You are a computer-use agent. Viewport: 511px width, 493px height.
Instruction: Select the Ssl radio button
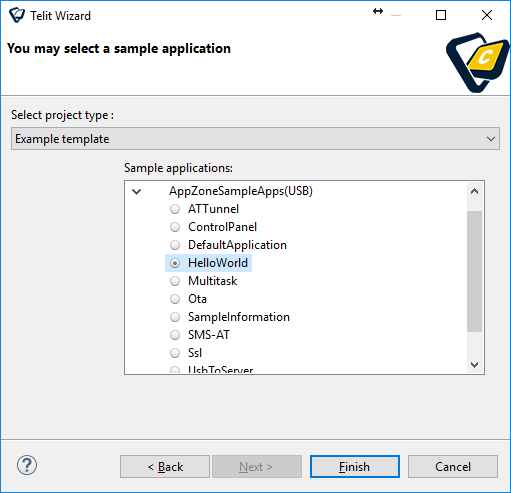click(175, 353)
